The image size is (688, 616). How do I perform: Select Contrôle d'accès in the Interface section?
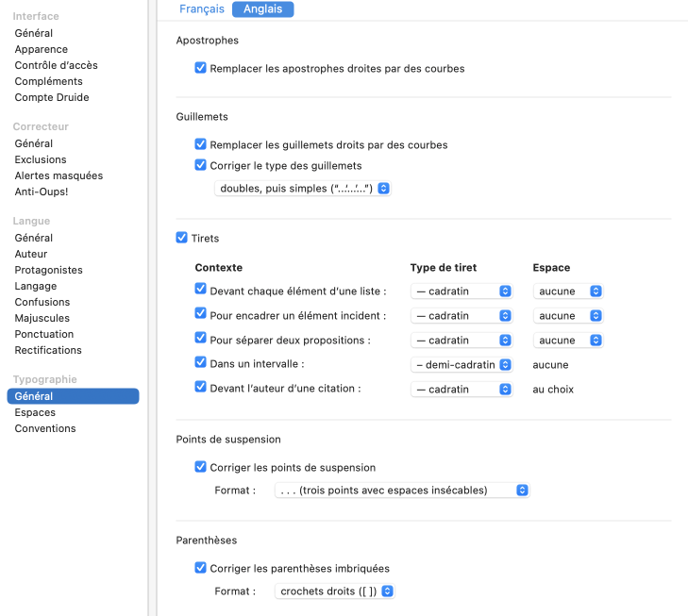click(x=56, y=65)
